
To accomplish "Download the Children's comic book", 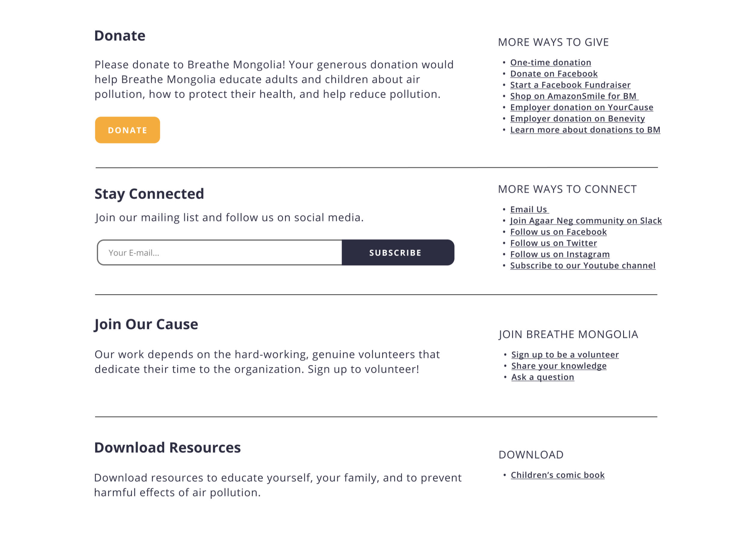I will coord(557,475).
